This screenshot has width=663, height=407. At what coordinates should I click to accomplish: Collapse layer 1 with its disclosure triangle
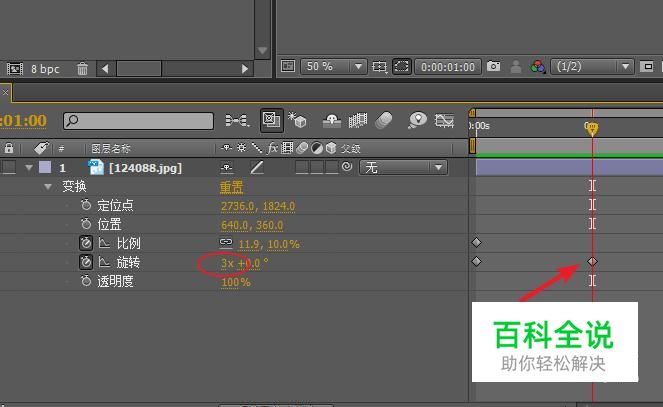click(x=29, y=168)
